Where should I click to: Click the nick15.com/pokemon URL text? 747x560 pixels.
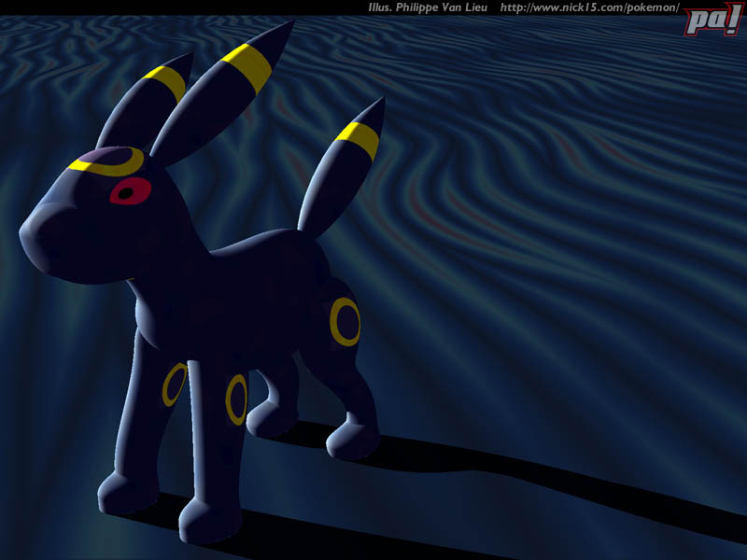click(x=590, y=7)
